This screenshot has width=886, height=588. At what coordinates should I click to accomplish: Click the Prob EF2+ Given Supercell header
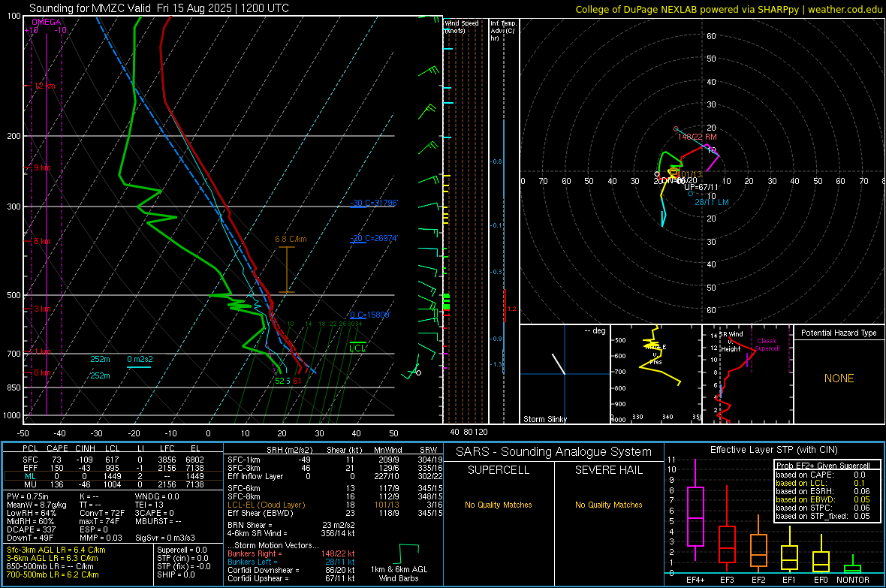[x=823, y=466]
